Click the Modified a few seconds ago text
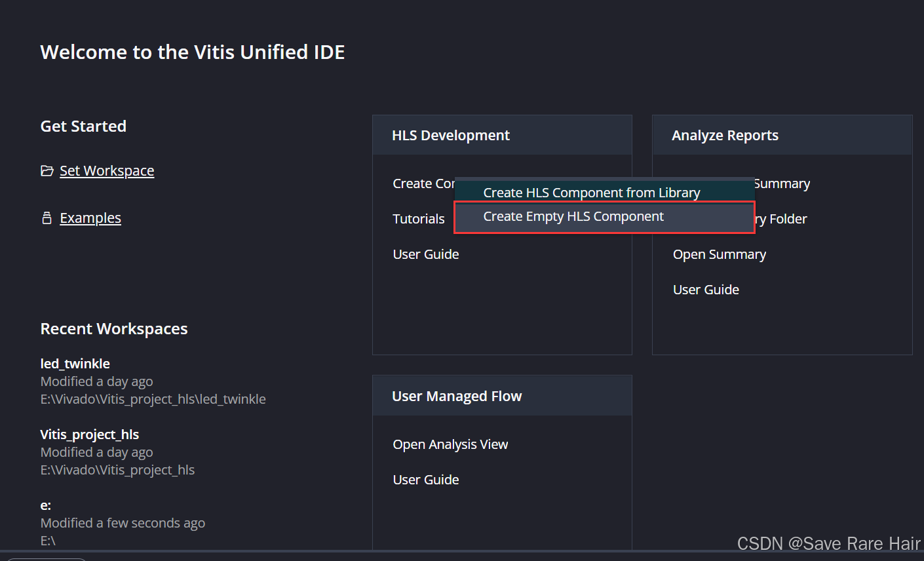Image resolution: width=924 pixels, height=561 pixels. click(123, 523)
